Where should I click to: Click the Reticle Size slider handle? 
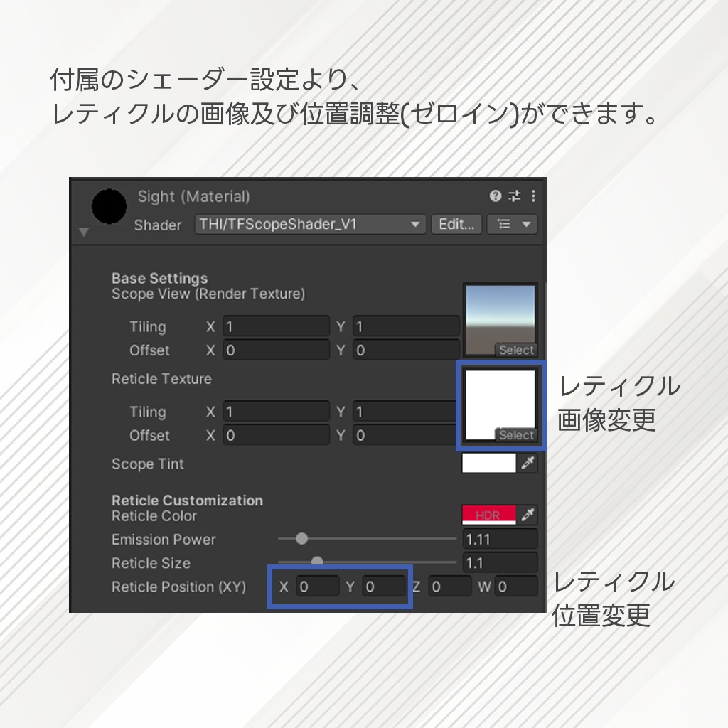318,562
